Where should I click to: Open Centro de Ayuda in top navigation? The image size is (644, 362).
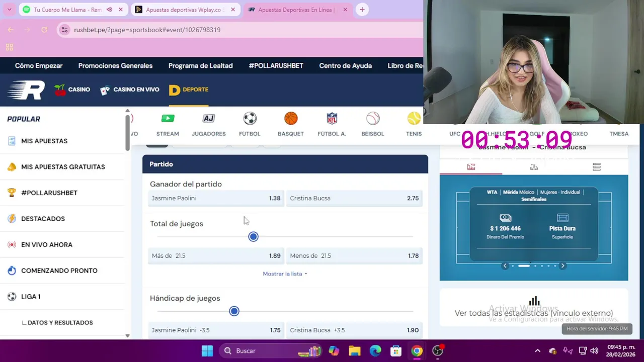pos(345,66)
